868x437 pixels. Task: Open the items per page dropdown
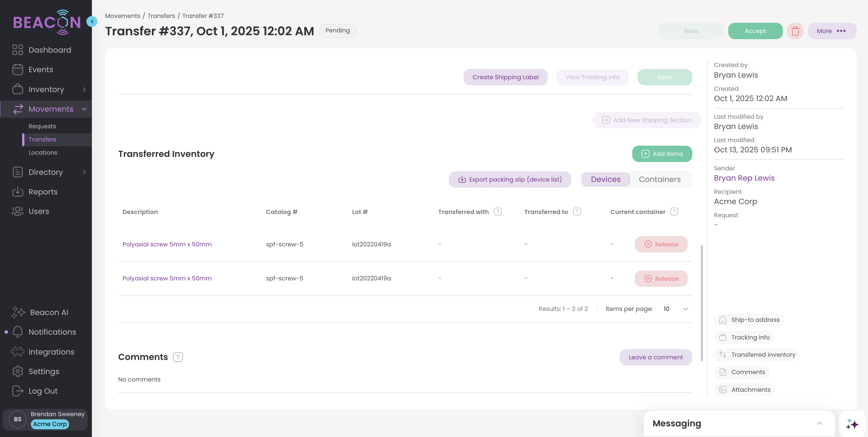pos(676,309)
